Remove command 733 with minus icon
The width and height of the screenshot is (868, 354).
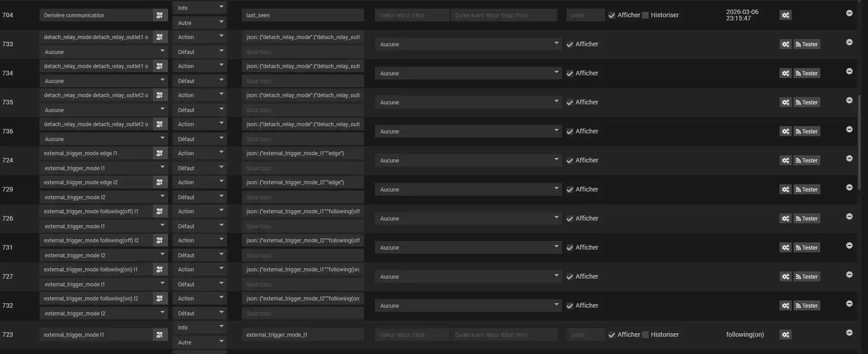(x=849, y=43)
